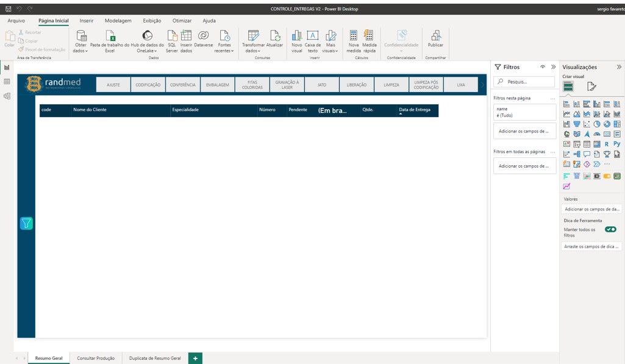The height and width of the screenshot is (364, 625).
Task: Sort by the Data de Entrega column header
Action: click(x=415, y=110)
